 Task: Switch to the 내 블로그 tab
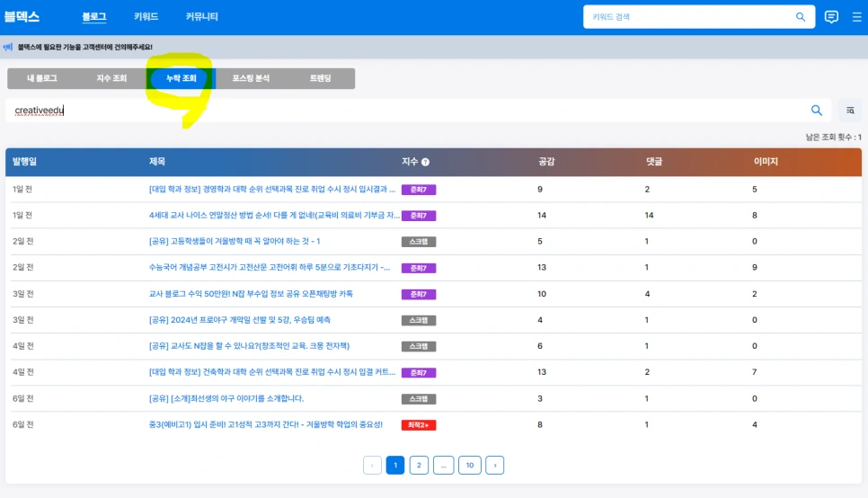point(42,78)
